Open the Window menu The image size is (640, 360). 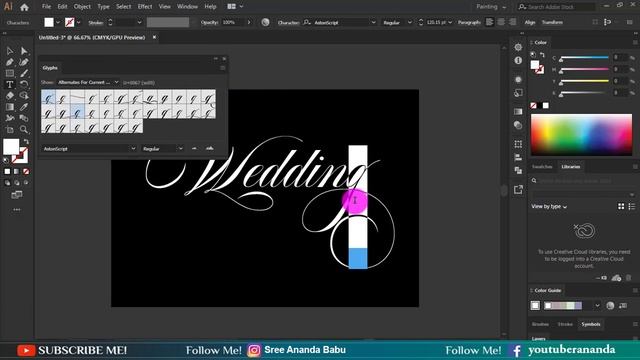pos(187,7)
